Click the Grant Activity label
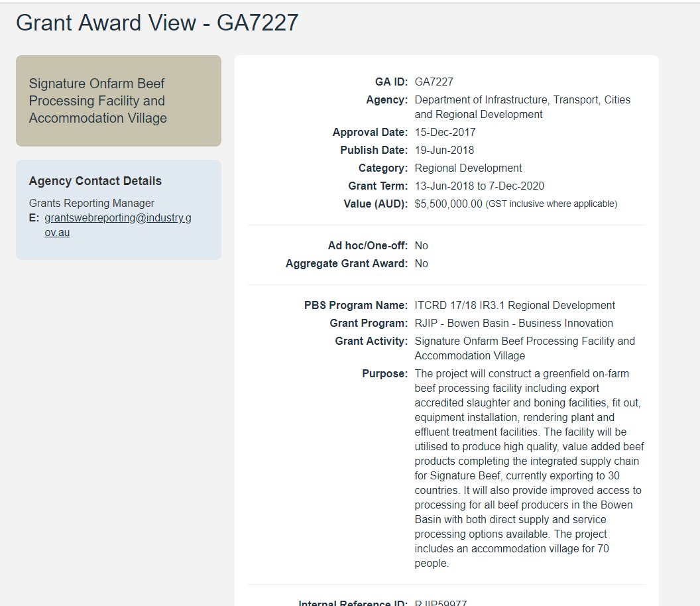The height and width of the screenshot is (606, 700). [371, 341]
